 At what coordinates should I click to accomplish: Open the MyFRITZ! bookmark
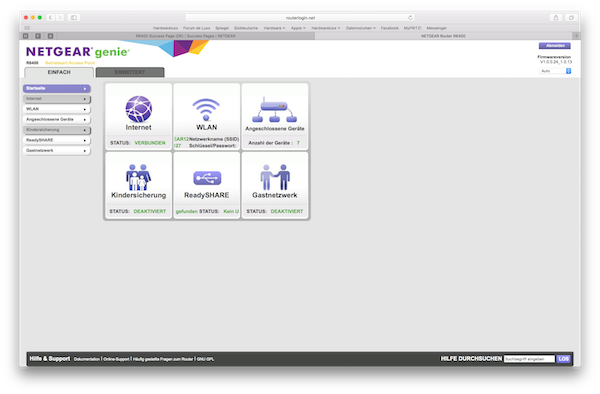coord(412,28)
